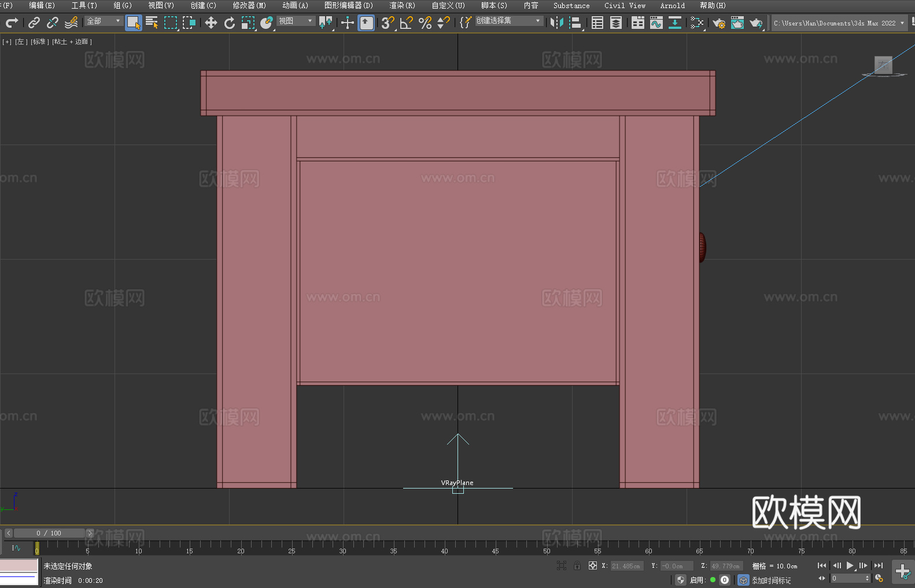Select the Link objects tool

[34, 23]
